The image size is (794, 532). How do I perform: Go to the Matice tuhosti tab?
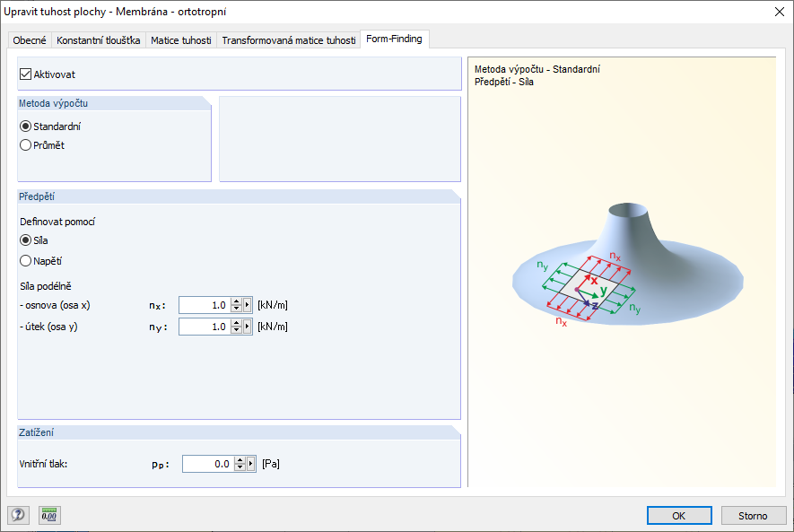coord(181,40)
